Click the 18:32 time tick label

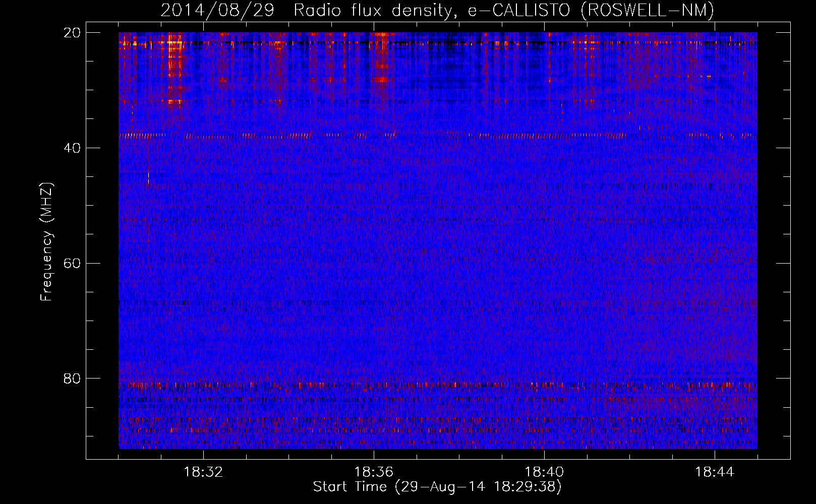coord(203,472)
